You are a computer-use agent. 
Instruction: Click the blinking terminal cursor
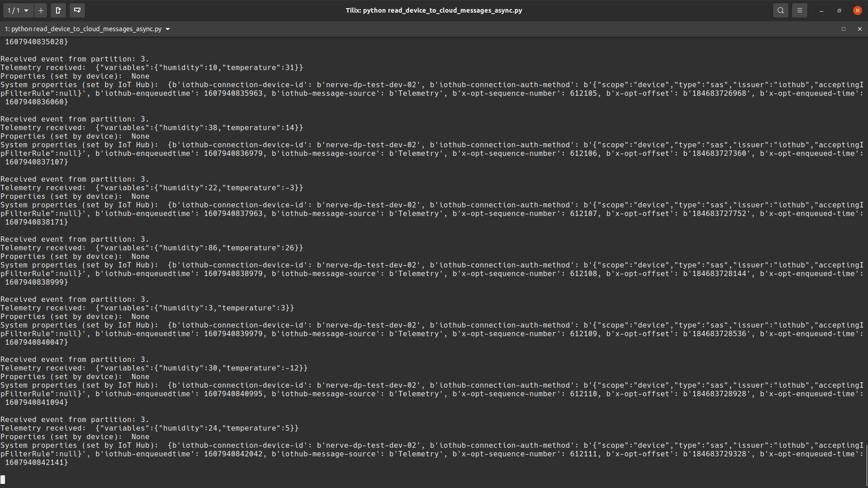(3, 479)
